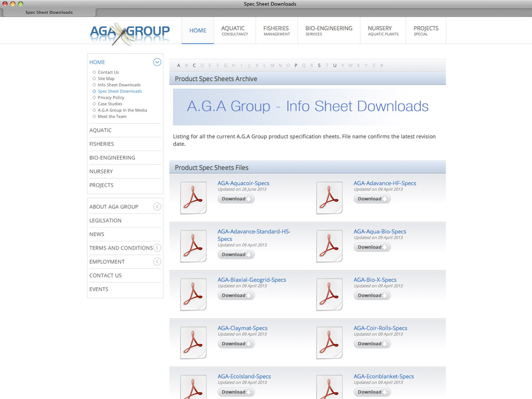Expand the ABOUT AGA GROUP section arrow
532x399 pixels.
click(x=157, y=207)
